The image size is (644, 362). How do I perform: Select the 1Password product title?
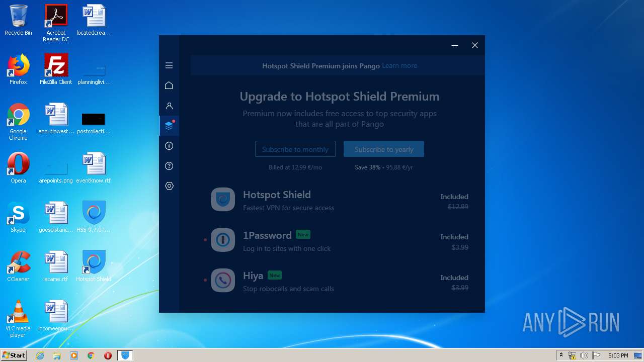(x=267, y=235)
